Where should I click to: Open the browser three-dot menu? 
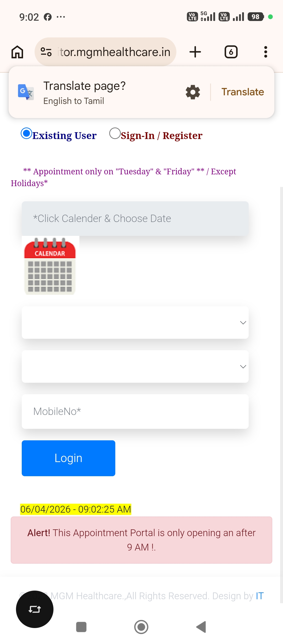[x=265, y=52]
